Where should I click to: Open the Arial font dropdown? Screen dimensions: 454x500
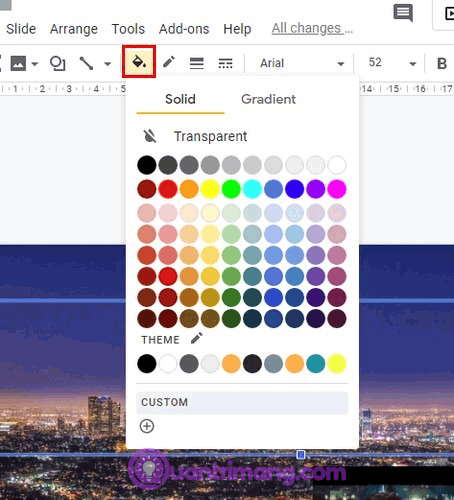(301, 63)
